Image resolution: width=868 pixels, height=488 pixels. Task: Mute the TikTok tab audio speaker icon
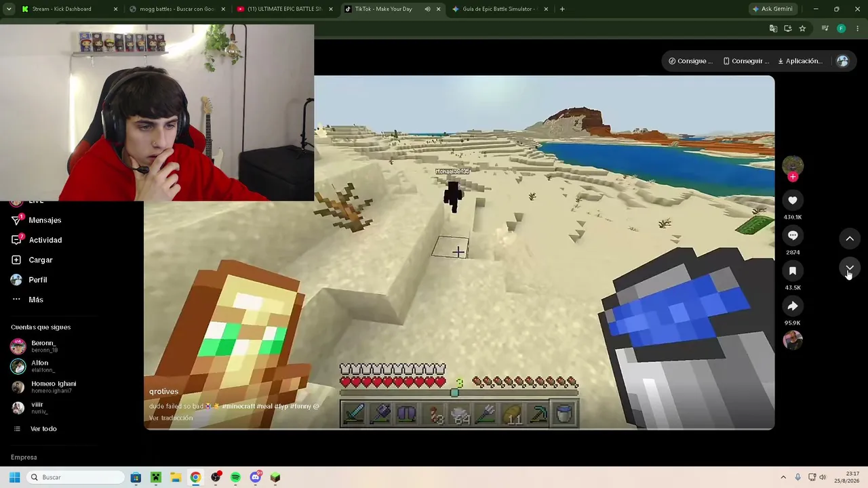pos(427,9)
